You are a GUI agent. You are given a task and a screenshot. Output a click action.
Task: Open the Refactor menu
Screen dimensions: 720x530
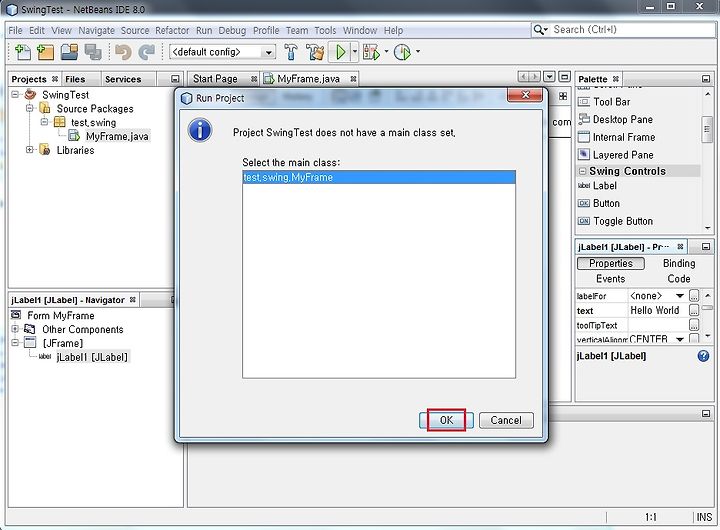click(172, 30)
